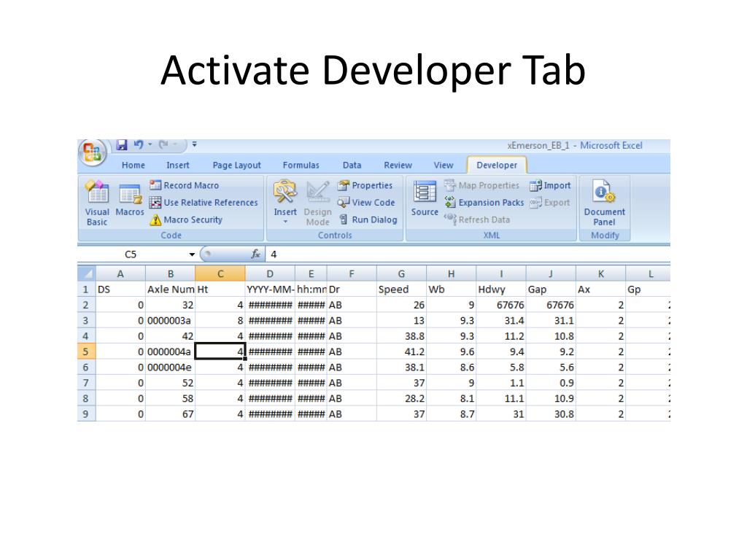Image resolution: width=747 pixels, height=560 pixels.
Task: Toggle Use Relative References
Action: coord(204,203)
